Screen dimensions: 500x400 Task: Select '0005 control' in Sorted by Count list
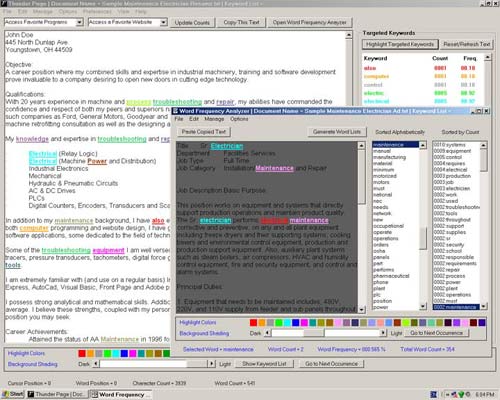(456, 157)
